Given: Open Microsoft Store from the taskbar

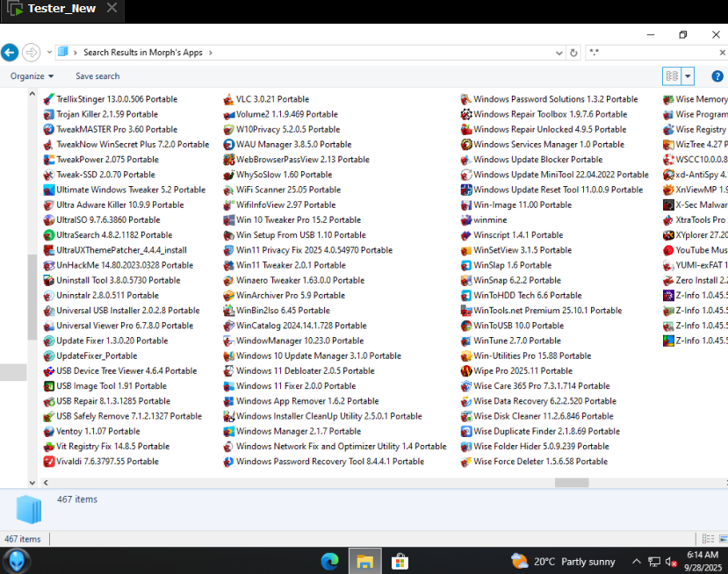Looking at the screenshot, I should [400, 562].
